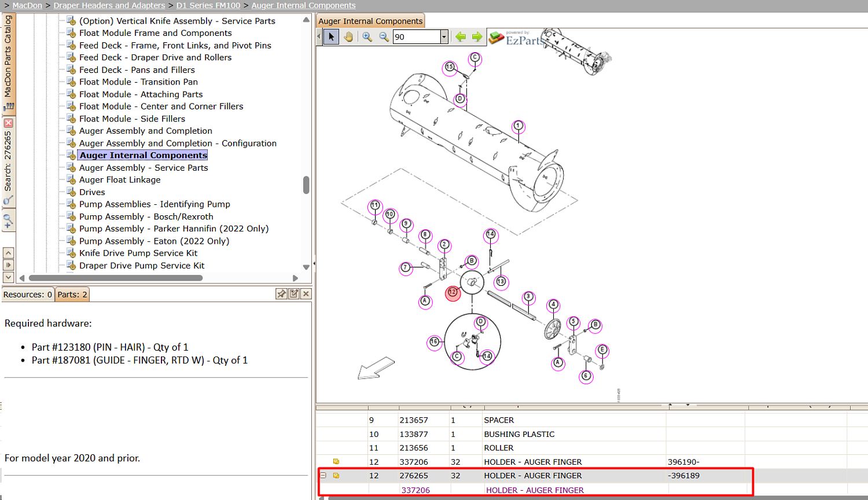Click page icon beside Pump Assembly - Eaton
The width and height of the screenshot is (868, 500).
71,241
